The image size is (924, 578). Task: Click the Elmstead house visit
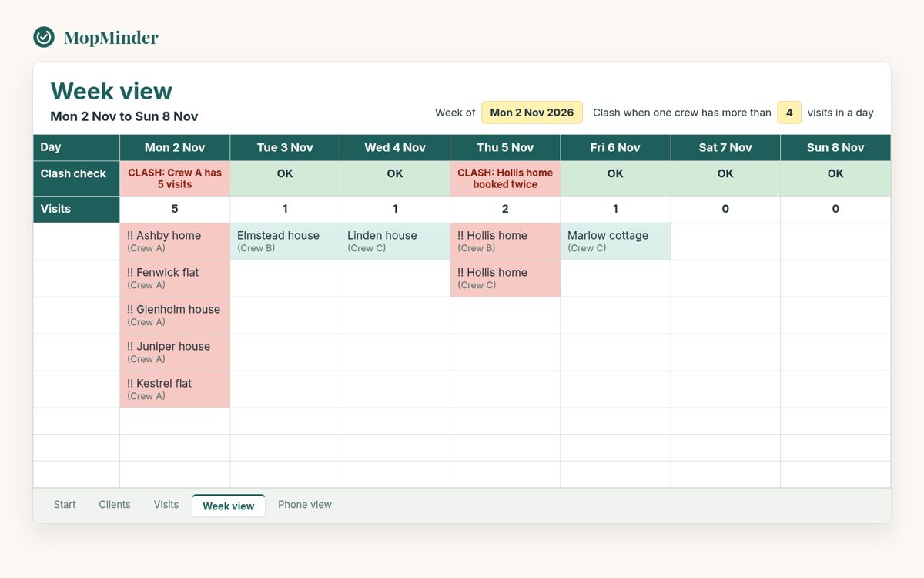285,241
